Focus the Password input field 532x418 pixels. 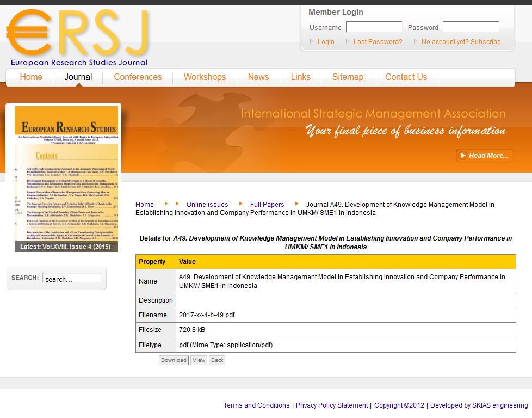click(471, 27)
